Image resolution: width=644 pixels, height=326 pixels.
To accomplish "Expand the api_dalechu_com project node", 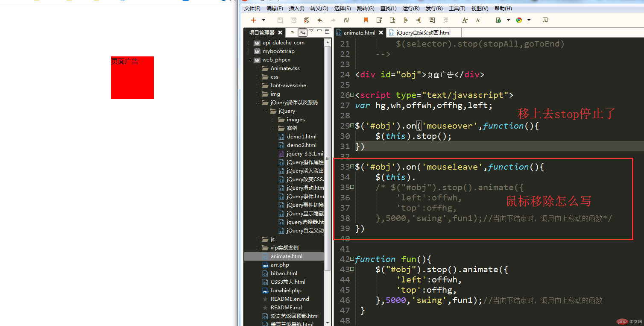I will click(x=249, y=43).
